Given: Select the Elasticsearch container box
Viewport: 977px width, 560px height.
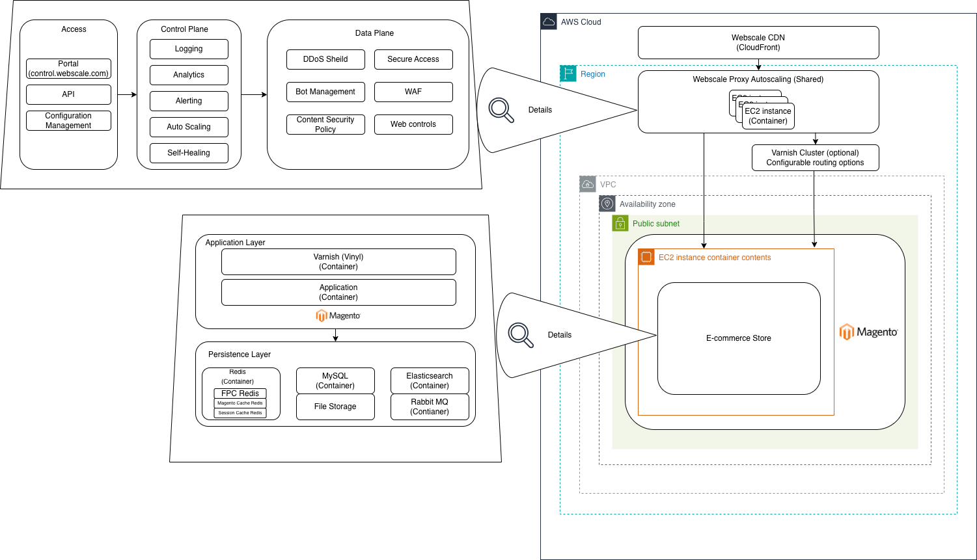Looking at the screenshot, I should [x=430, y=380].
